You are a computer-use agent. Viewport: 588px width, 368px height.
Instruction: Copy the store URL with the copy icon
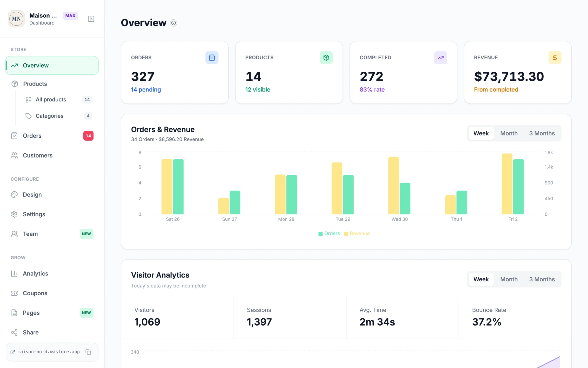[x=88, y=352]
